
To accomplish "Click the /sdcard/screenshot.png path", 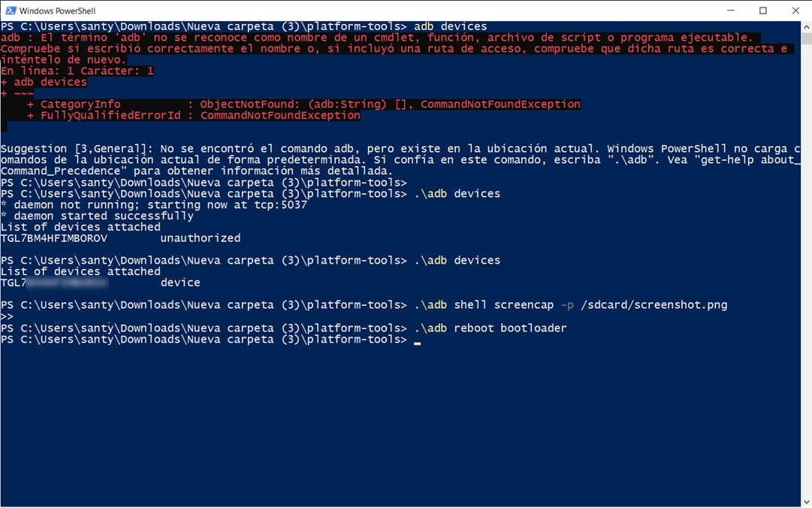I will (654, 305).
